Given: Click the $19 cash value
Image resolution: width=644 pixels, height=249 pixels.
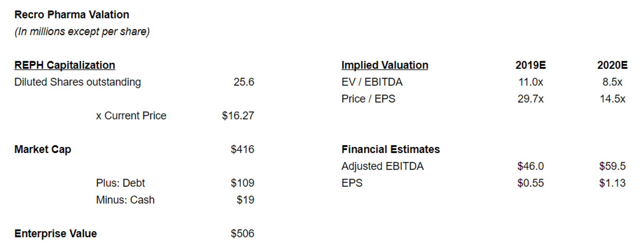Looking at the screenshot, I should point(245,200).
